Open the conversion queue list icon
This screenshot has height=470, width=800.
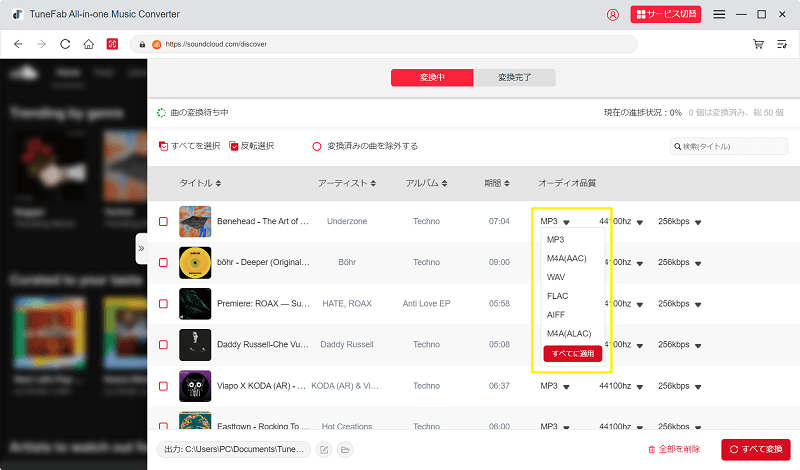pyautogui.click(x=782, y=44)
